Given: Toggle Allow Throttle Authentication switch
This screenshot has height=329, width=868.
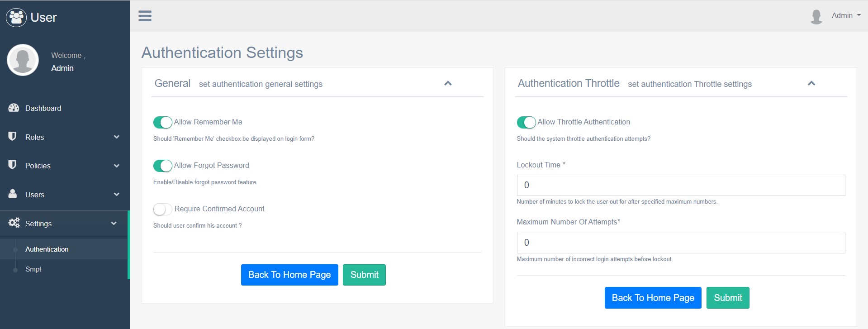Looking at the screenshot, I should pyautogui.click(x=526, y=122).
